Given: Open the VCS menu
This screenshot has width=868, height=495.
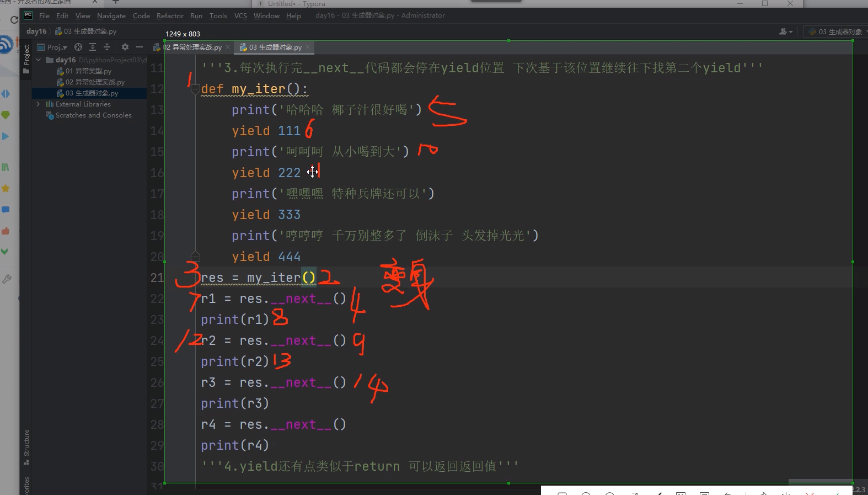Looking at the screenshot, I should [x=240, y=16].
